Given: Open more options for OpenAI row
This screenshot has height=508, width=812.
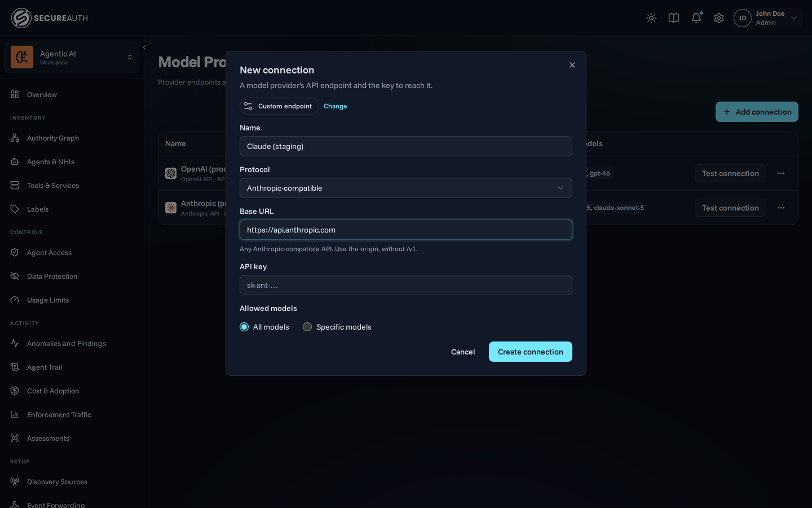Looking at the screenshot, I should pyautogui.click(x=781, y=173).
